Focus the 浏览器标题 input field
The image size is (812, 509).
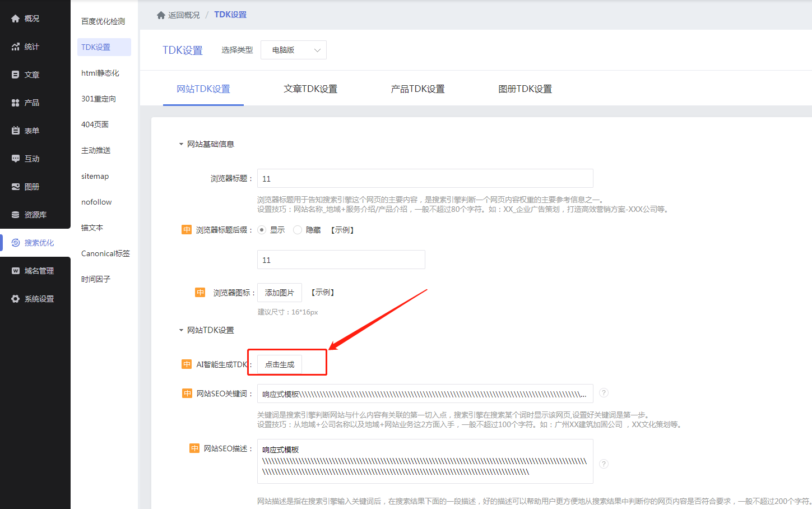pos(425,178)
